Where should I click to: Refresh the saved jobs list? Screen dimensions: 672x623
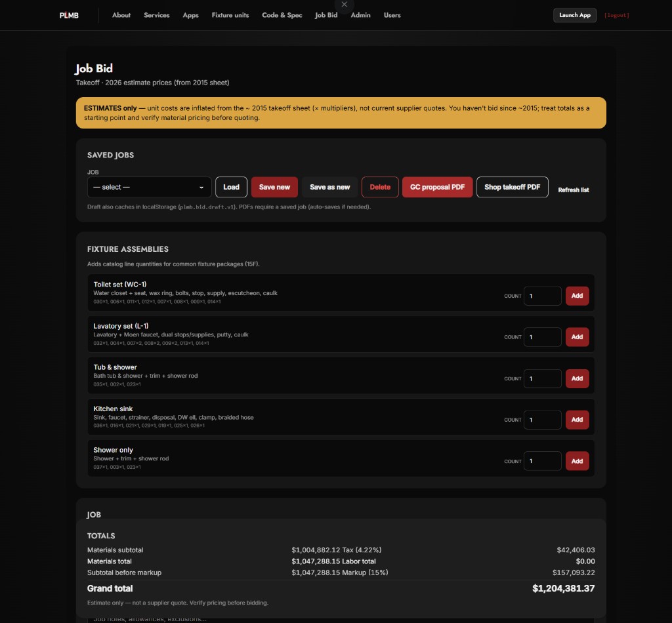574,190
